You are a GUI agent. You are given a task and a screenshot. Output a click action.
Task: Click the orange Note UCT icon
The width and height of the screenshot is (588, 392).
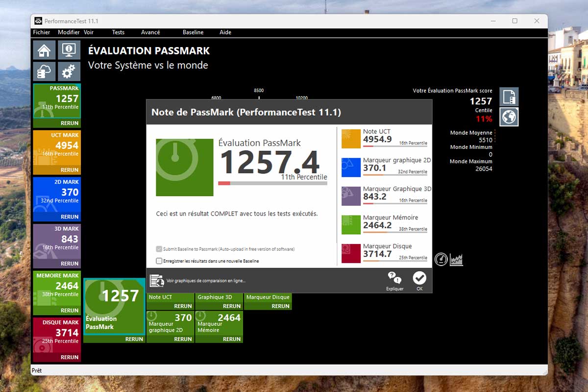pos(351,139)
